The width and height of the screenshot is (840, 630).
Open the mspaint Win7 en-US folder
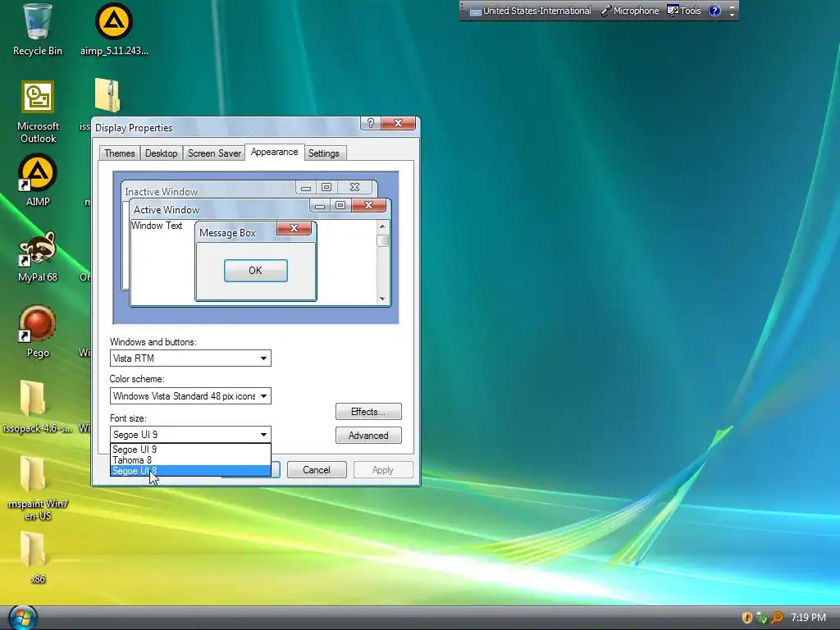(x=38, y=489)
